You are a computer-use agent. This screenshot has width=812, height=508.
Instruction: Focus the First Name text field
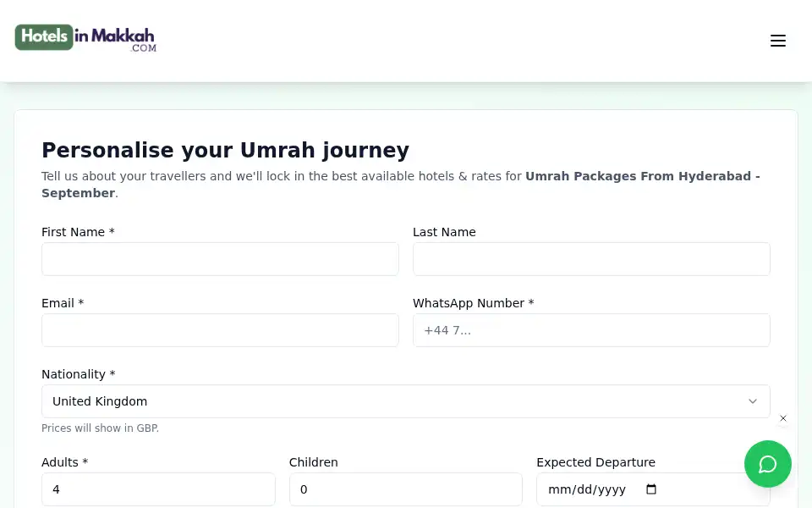pyautogui.click(x=220, y=259)
